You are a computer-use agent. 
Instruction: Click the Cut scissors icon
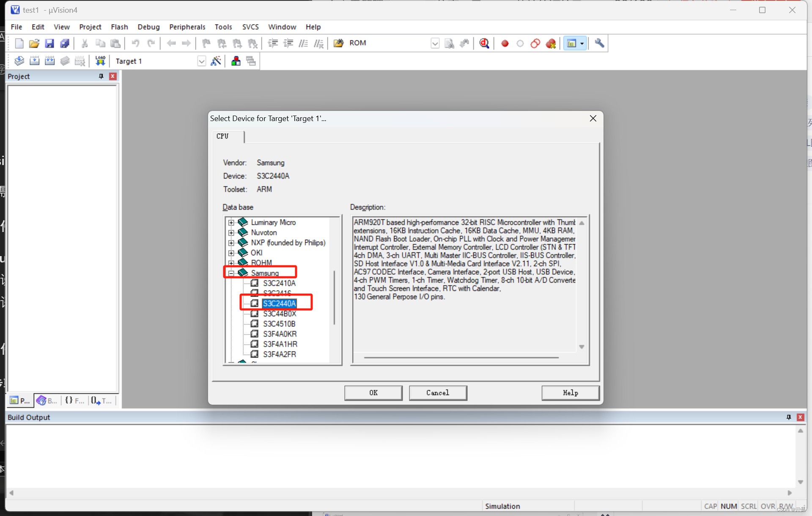85,43
